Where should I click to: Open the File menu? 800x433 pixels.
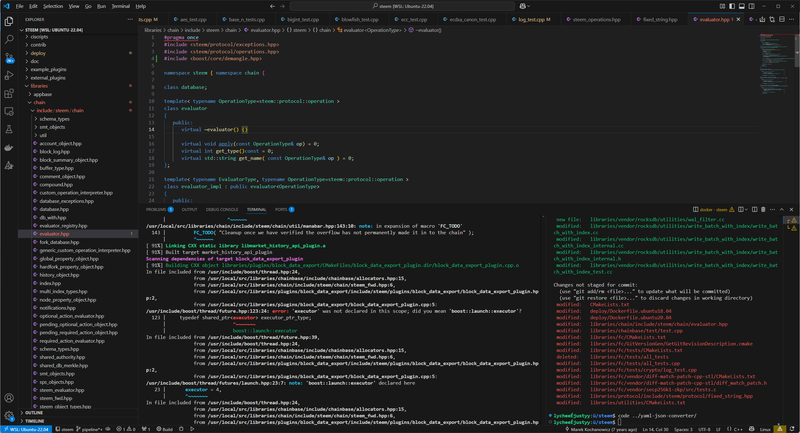[19, 6]
